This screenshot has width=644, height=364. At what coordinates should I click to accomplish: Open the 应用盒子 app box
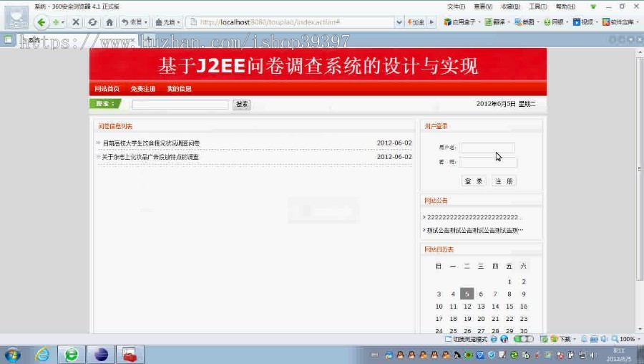[462, 22]
